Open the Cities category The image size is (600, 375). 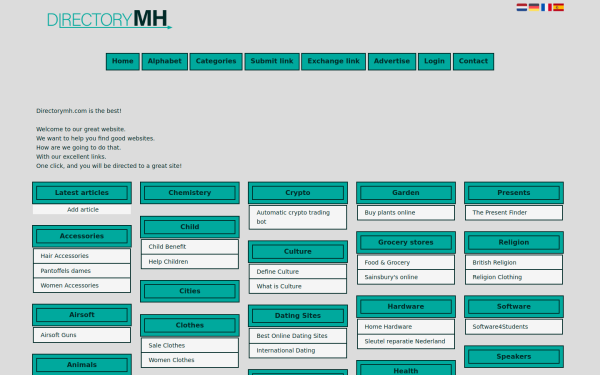(x=190, y=291)
